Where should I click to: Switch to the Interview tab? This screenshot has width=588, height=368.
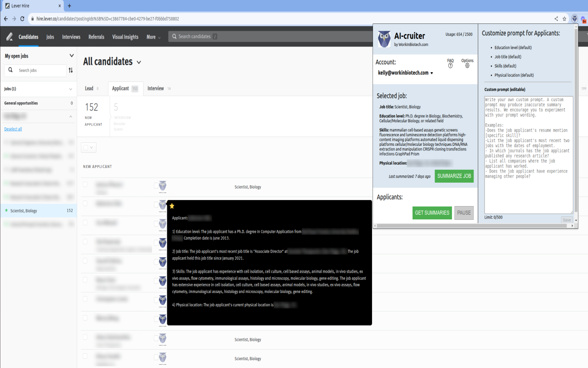pos(159,88)
